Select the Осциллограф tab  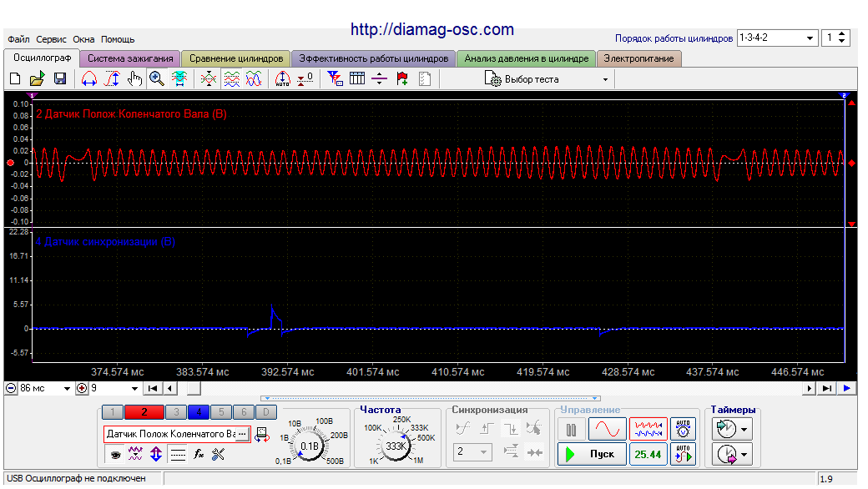pos(42,58)
